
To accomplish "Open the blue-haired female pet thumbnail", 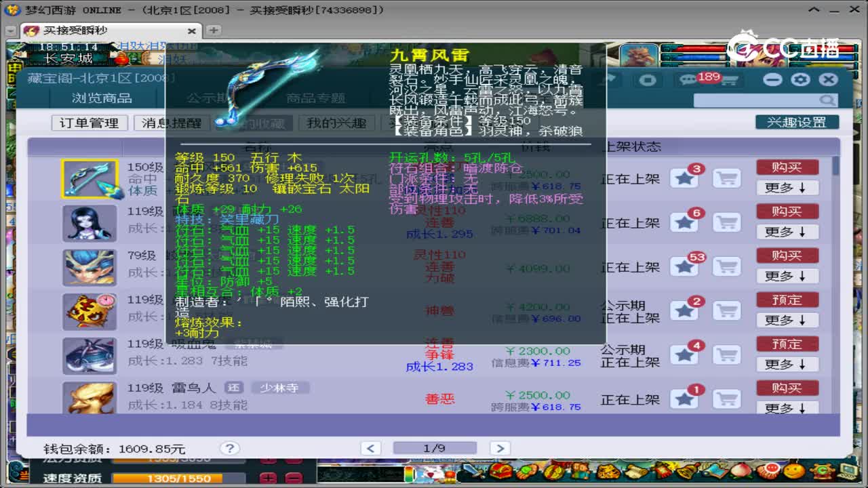I will 89,223.
